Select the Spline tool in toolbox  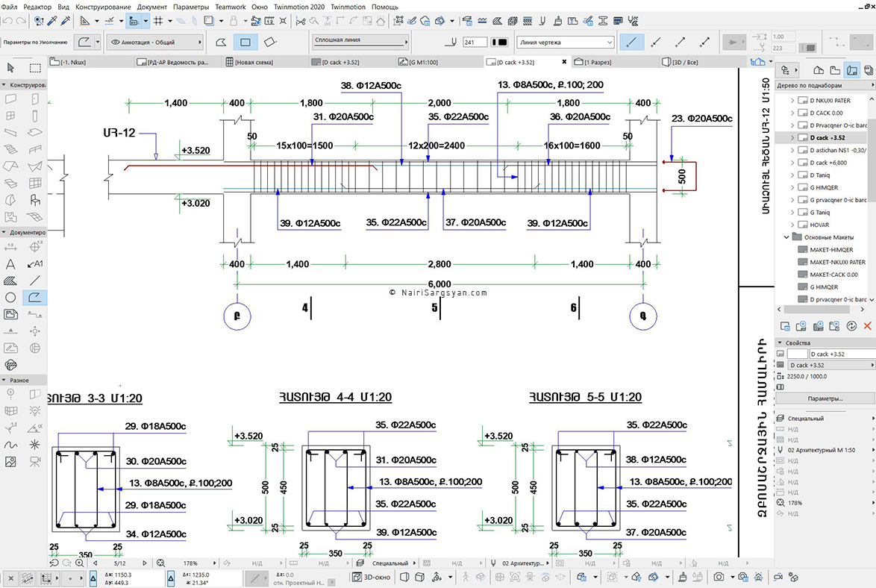pyautogui.click(x=10, y=445)
